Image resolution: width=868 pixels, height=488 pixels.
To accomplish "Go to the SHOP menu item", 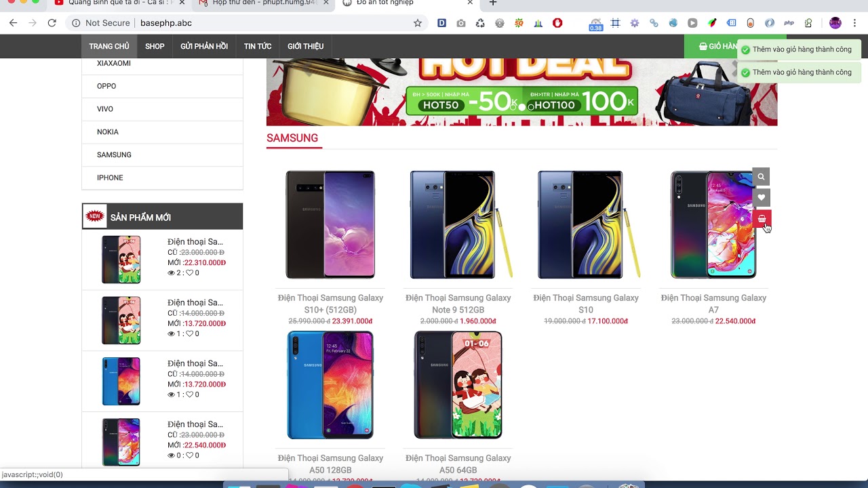I will (x=155, y=46).
